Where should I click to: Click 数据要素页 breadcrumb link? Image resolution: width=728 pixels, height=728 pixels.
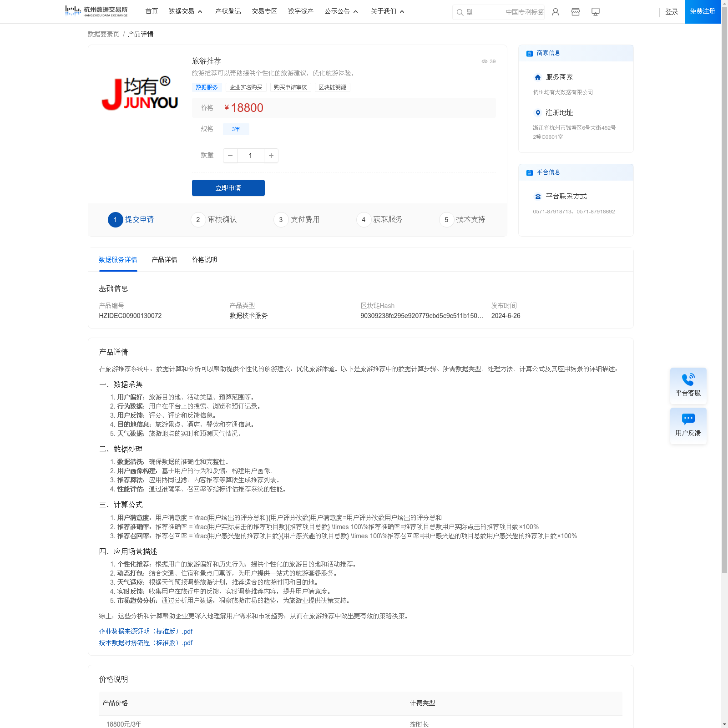103,34
